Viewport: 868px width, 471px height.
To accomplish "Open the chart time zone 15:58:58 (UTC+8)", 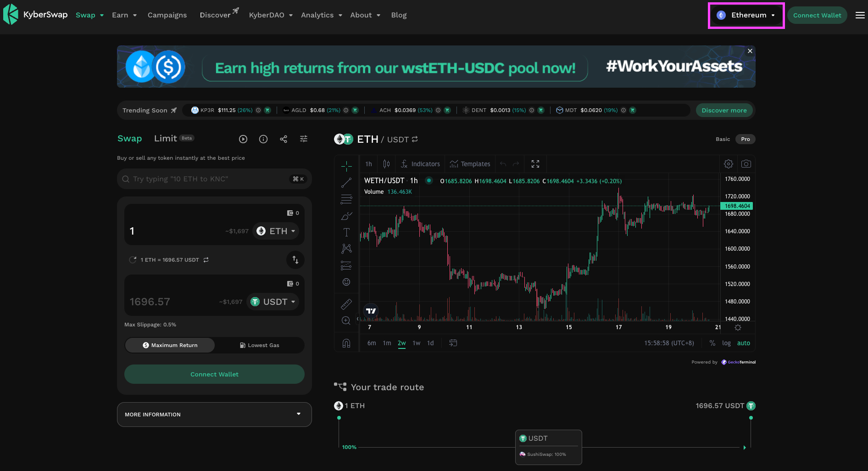I will pos(669,343).
